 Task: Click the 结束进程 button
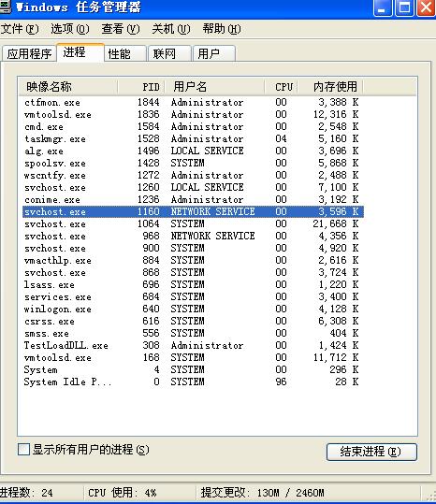pos(371,452)
